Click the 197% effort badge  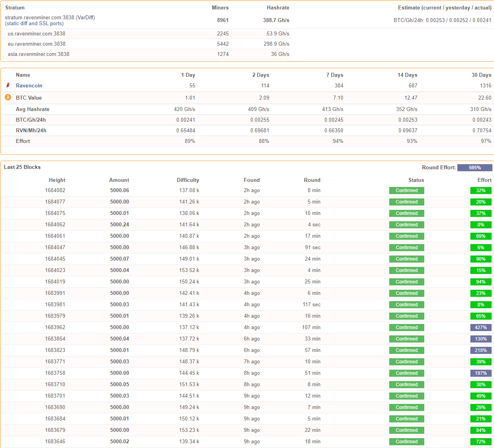click(x=481, y=373)
